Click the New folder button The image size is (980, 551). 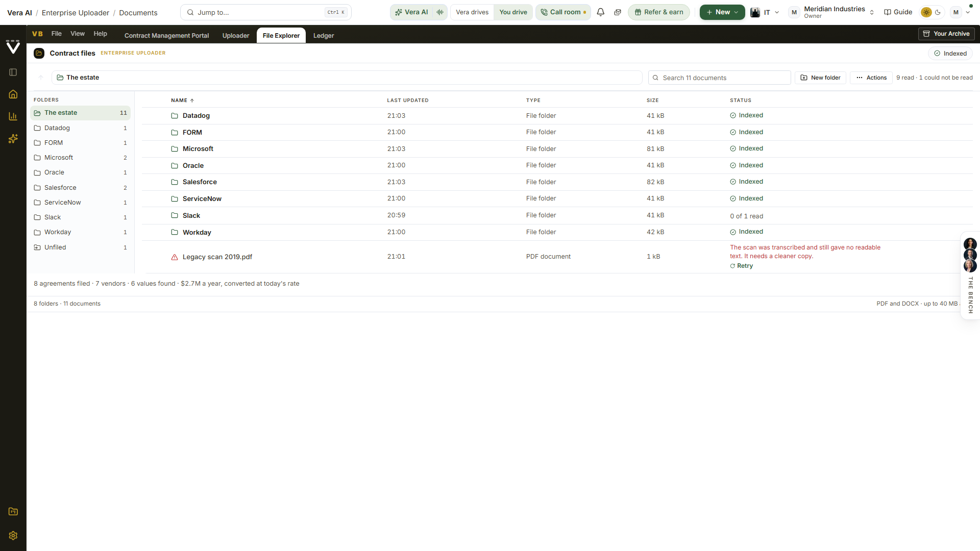[x=820, y=78]
